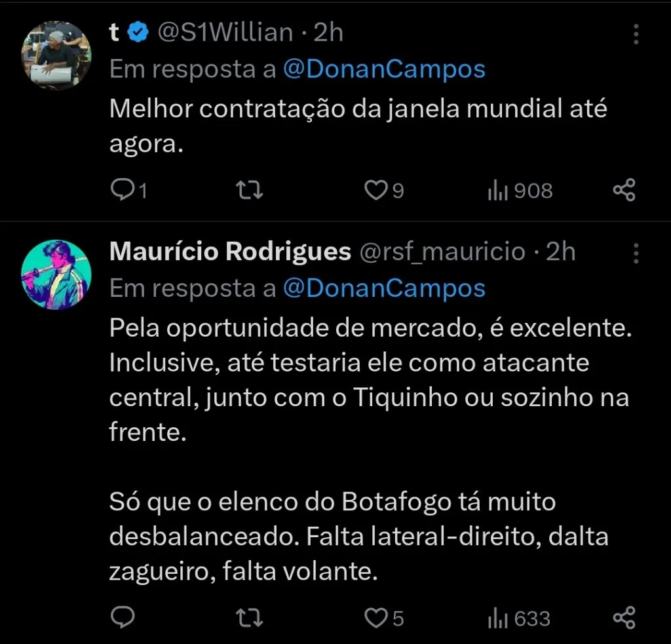Screen dimensions: 671x644
Task: Like the tweet with 9 likes
Action: (375, 190)
